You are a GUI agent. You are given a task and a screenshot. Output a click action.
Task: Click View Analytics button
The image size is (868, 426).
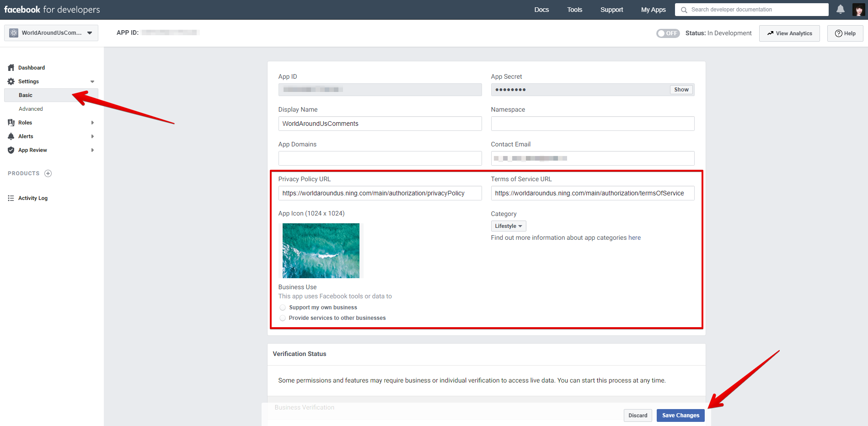click(789, 33)
